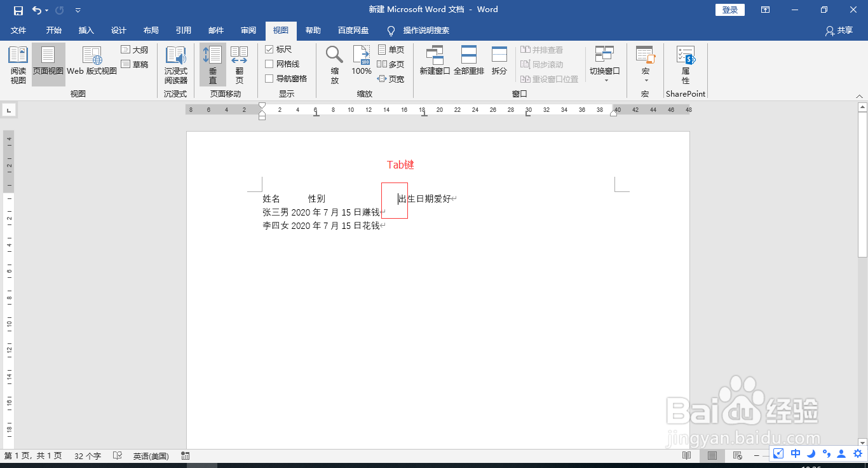Switch to Draft view (草稿)
Viewport: 868px width, 468px height.
135,64
